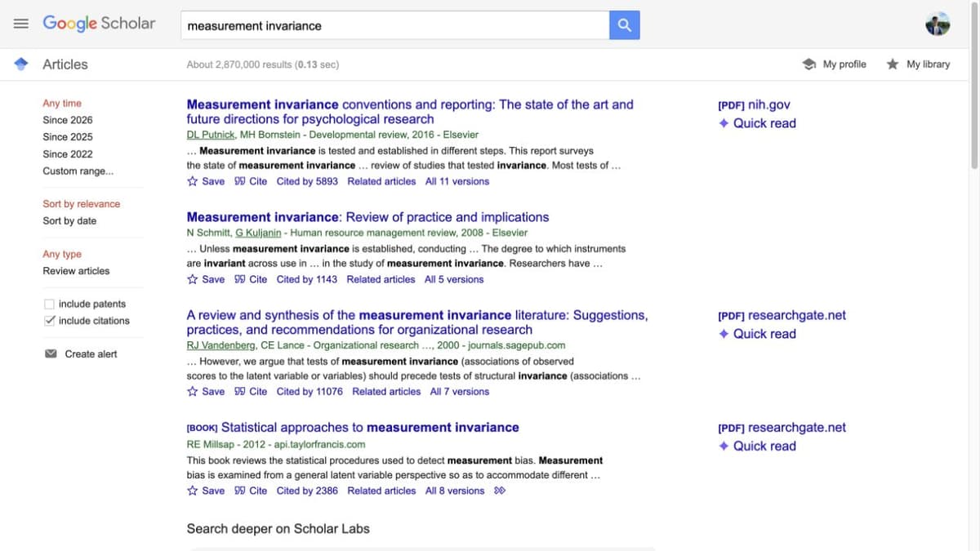The height and width of the screenshot is (551, 980).
Task: Open Related articles for Millsap result
Action: [x=381, y=491]
